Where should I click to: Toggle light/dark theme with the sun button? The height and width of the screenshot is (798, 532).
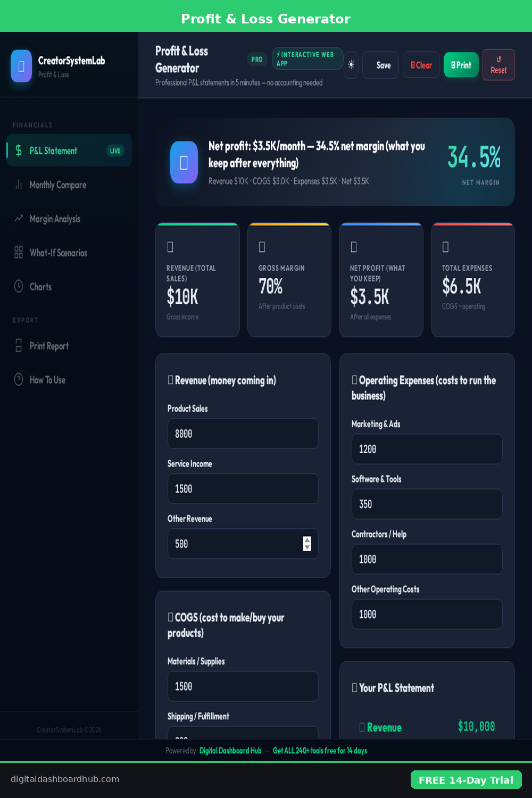pyautogui.click(x=351, y=65)
